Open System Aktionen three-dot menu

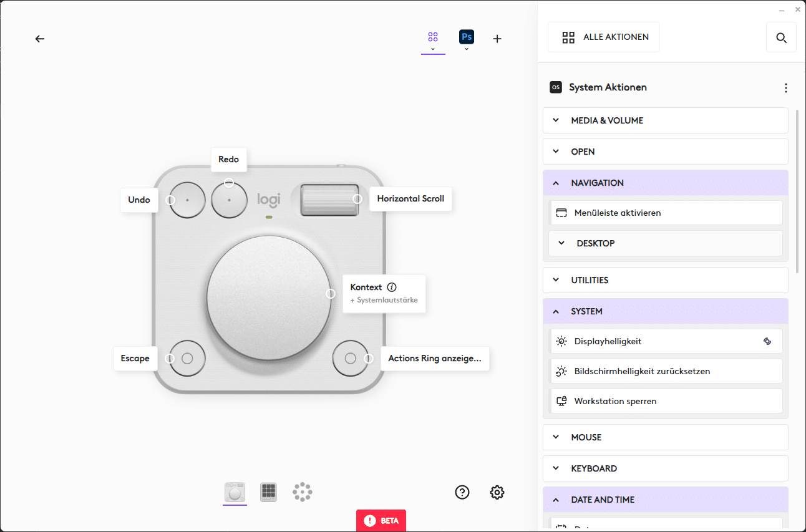(x=785, y=88)
